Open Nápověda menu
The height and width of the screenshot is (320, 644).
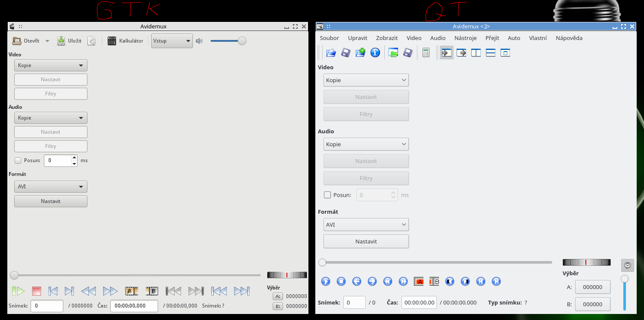[569, 38]
